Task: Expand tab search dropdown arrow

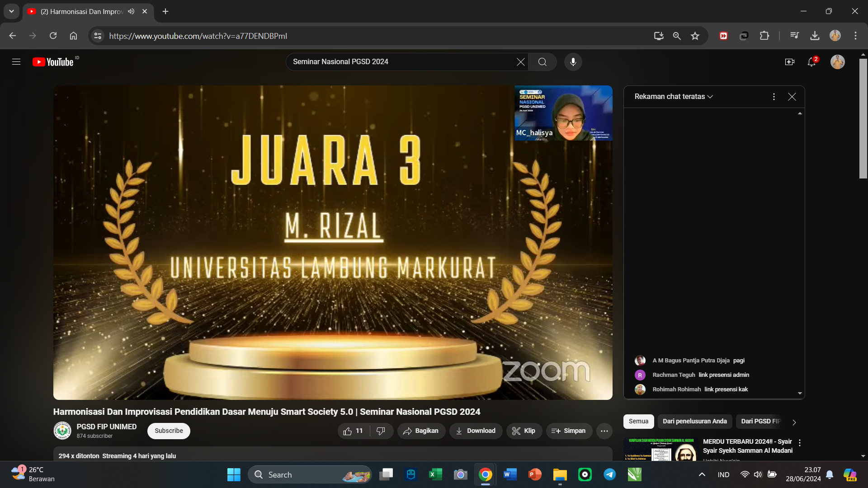Action: click(x=11, y=11)
